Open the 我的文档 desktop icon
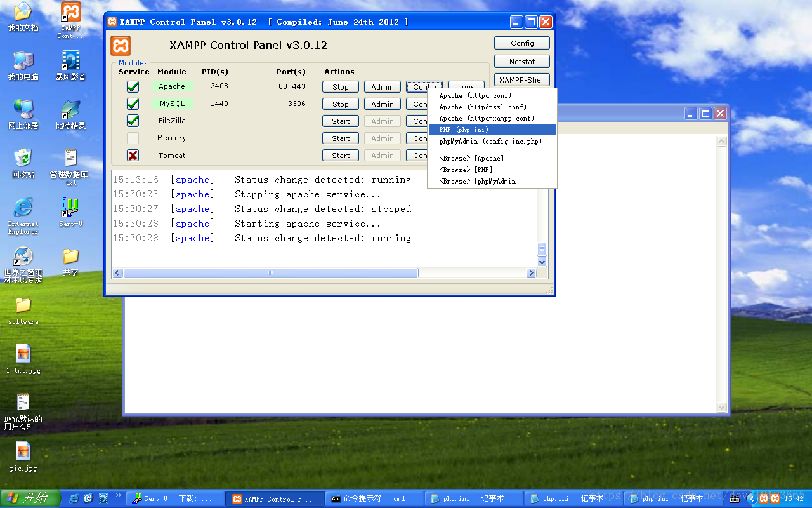The image size is (812, 508). tap(23, 17)
